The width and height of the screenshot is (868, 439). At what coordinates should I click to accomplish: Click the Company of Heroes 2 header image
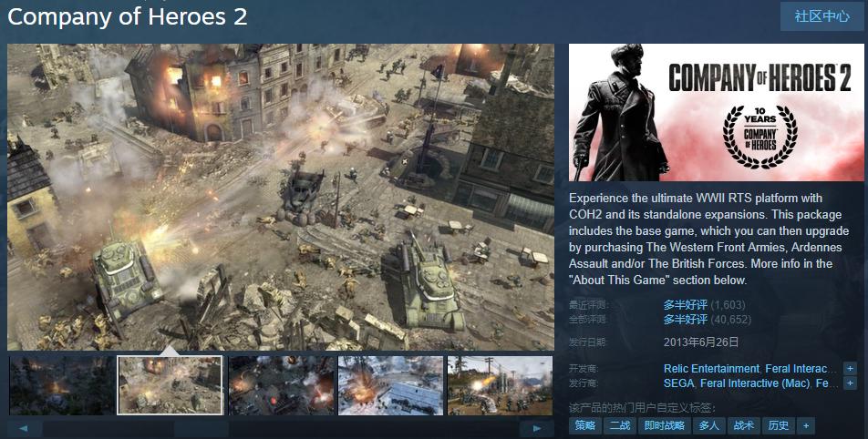716,112
